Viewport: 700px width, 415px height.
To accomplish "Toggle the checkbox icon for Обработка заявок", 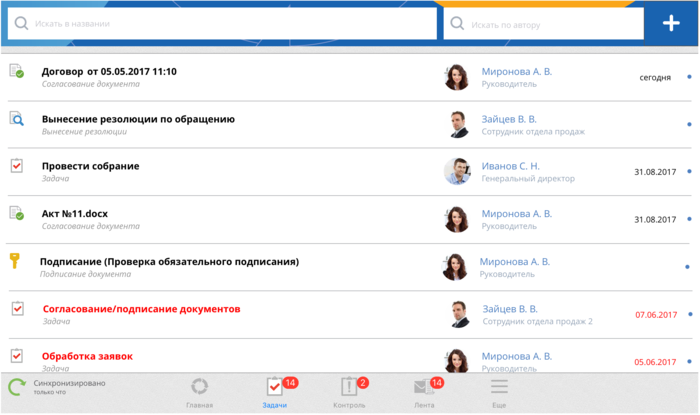I will point(16,355).
